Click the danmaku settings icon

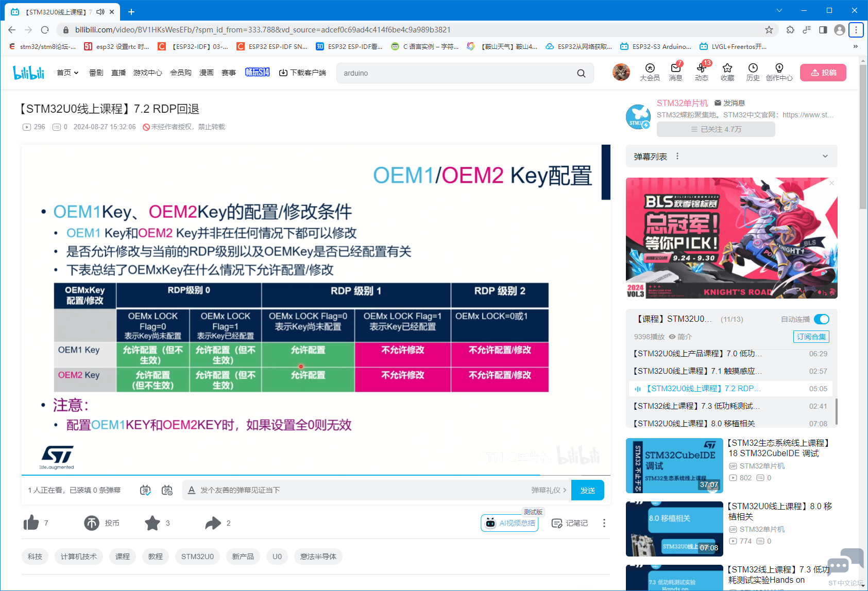(167, 490)
